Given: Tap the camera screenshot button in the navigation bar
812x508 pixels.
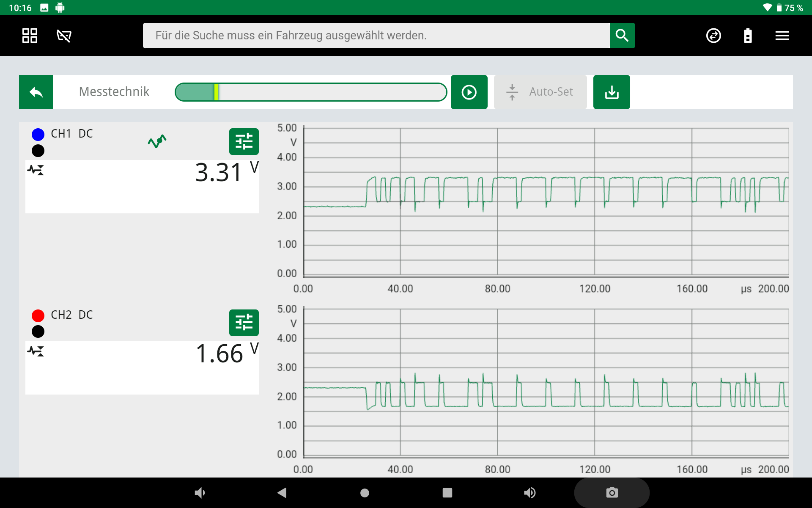Looking at the screenshot, I should click(x=611, y=492).
